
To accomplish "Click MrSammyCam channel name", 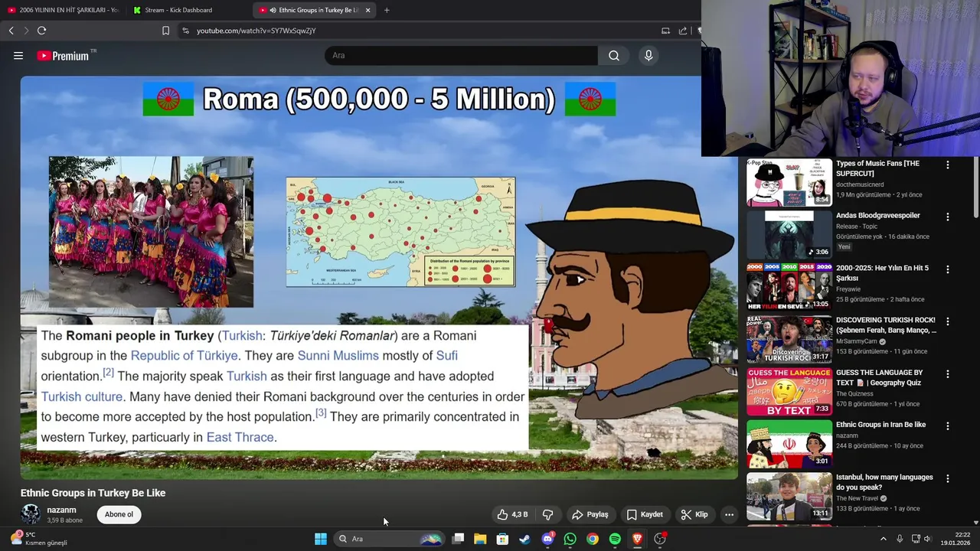I will 857,341.
